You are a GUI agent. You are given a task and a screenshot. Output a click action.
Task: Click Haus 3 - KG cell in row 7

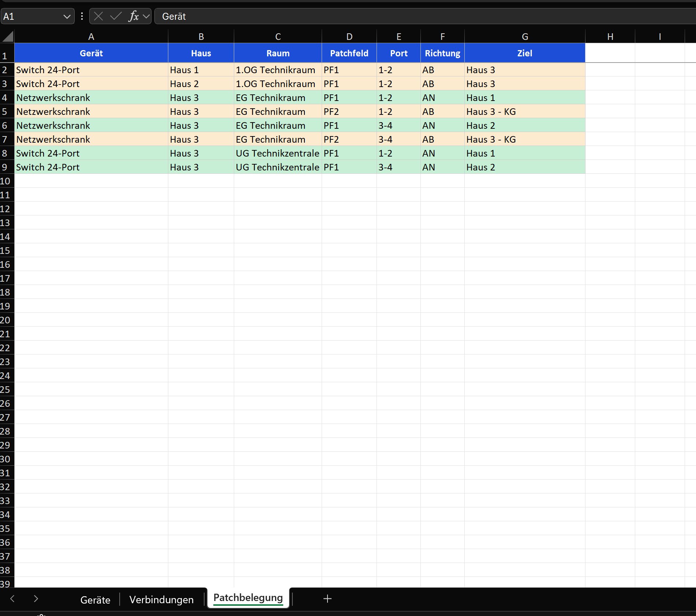(525, 139)
